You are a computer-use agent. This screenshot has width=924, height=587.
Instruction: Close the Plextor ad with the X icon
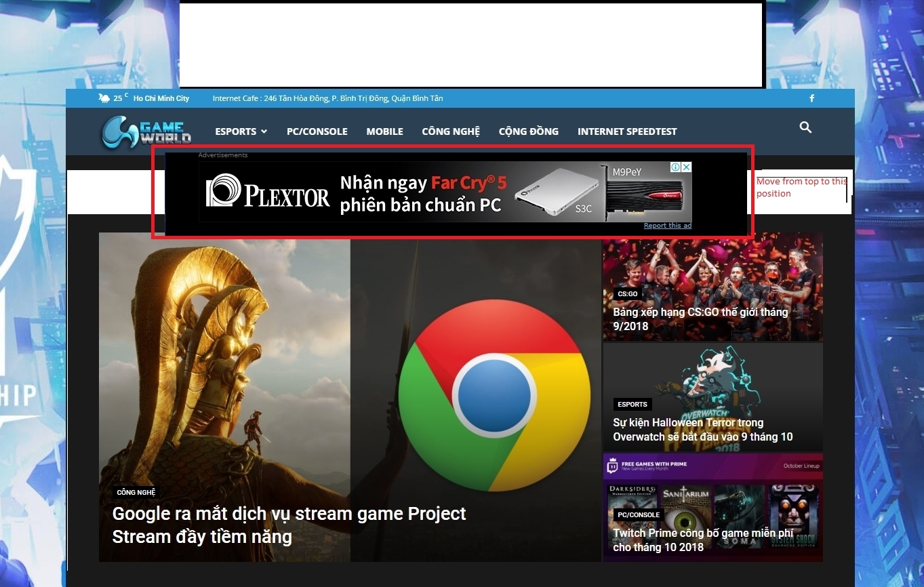tap(686, 167)
